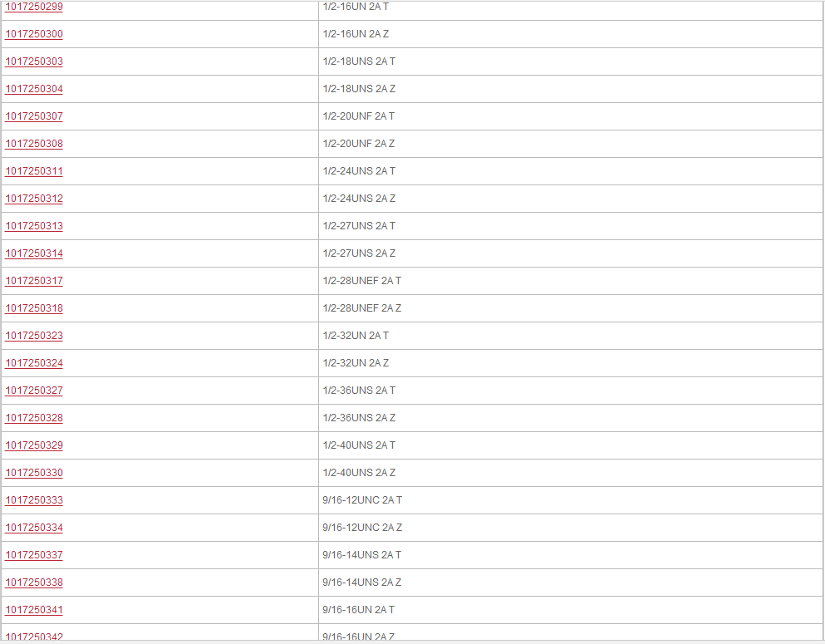Viewport: 825px width, 644px height.
Task: Follow link 1017250327
Action: coord(34,391)
